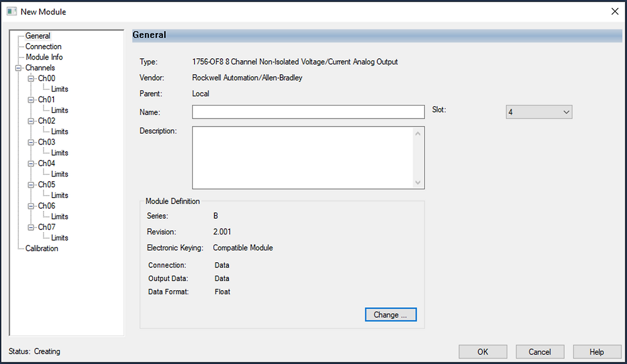Select the Ch02 channel node
627x364 pixels.
(46, 120)
